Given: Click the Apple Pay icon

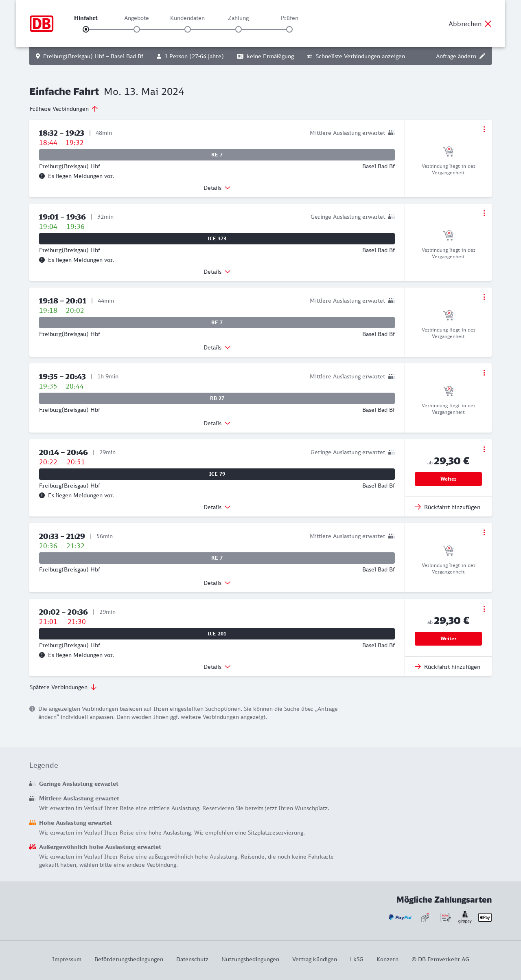Looking at the screenshot, I should [485, 917].
